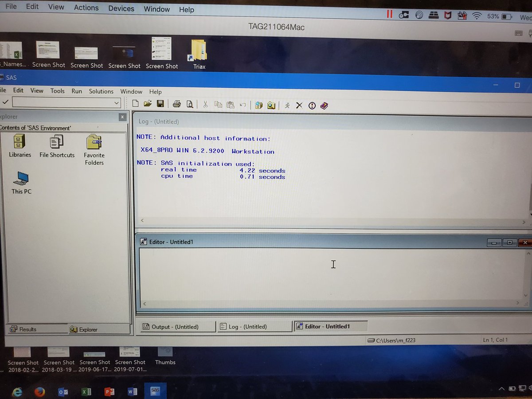
Task: Click the Open folder icon in SAS toolbar
Action: click(x=148, y=104)
